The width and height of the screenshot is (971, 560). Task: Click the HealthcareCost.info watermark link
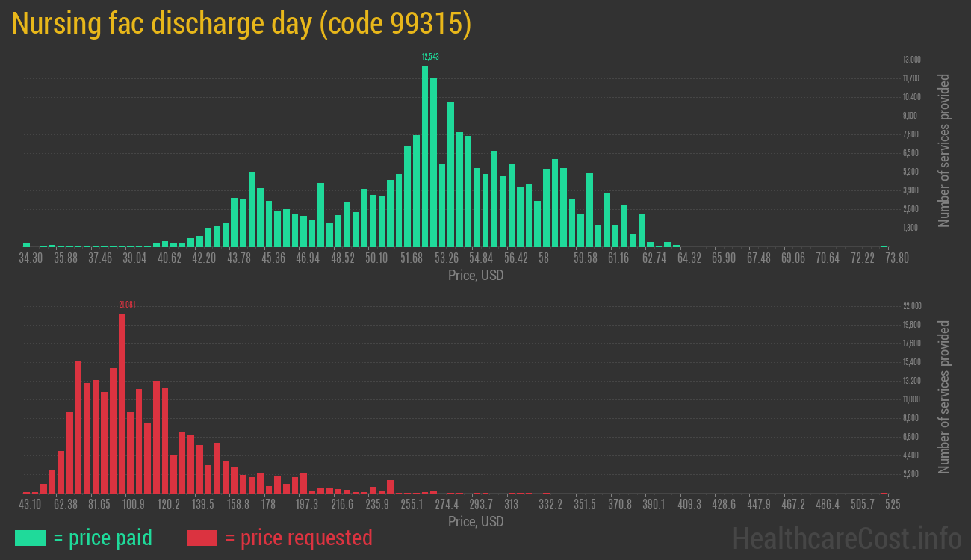tap(846, 538)
